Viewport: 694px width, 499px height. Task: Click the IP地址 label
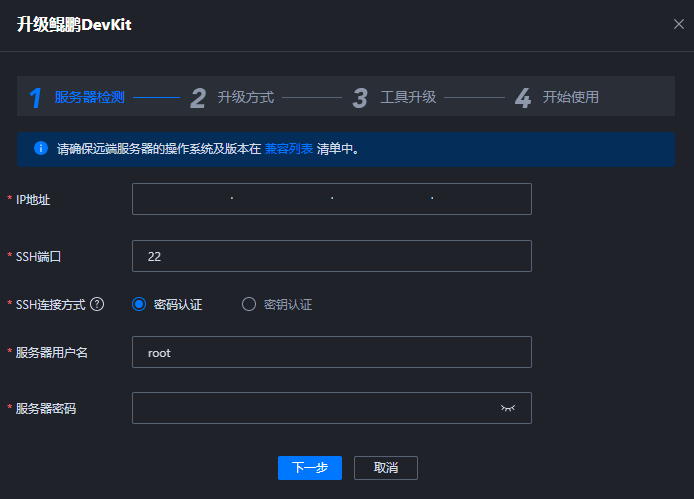click(33, 200)
